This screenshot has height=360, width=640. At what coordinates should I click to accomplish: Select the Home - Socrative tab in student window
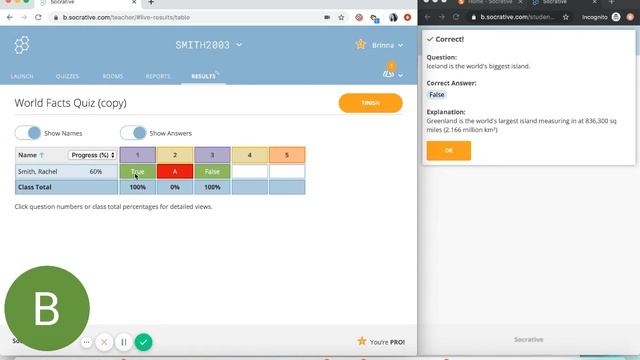pyautogui.click(x=489, y=2)
